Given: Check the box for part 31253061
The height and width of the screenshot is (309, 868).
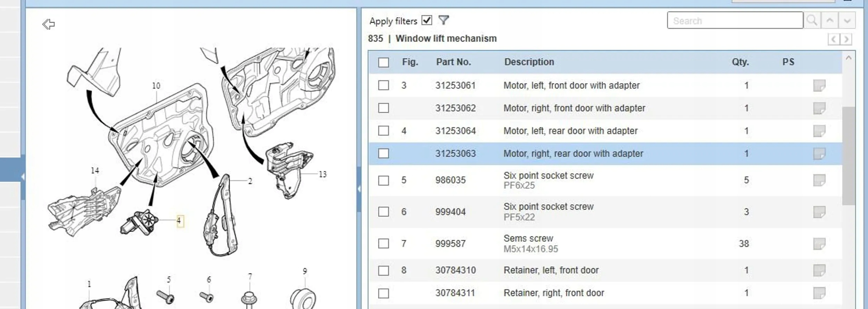Looking at the screenshot, I should pos(383,85).
